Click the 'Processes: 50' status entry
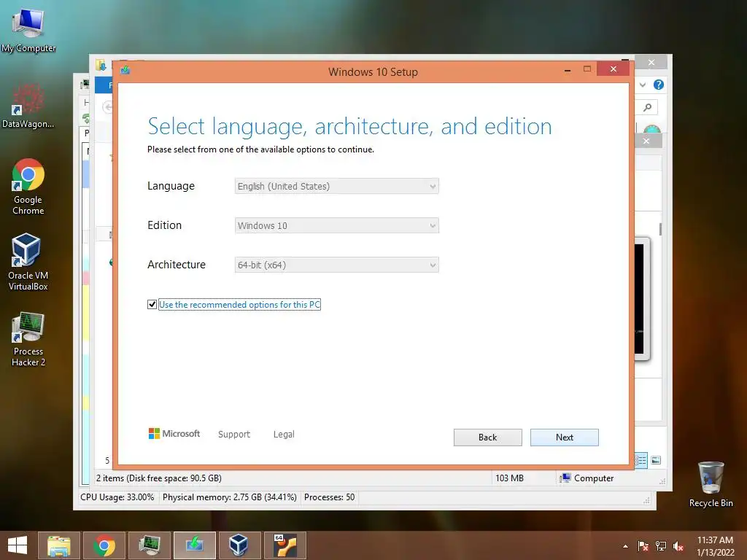This screenshot has height=560, width=747. 329,497
